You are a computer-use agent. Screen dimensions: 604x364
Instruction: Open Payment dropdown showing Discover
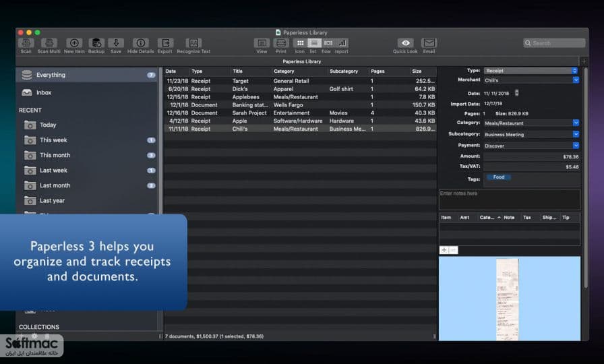531,146
